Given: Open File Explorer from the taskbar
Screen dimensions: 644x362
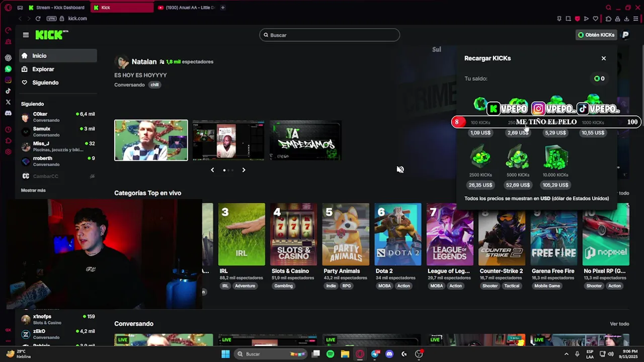Looking at the screenshot, I should [x=345, y=354].
